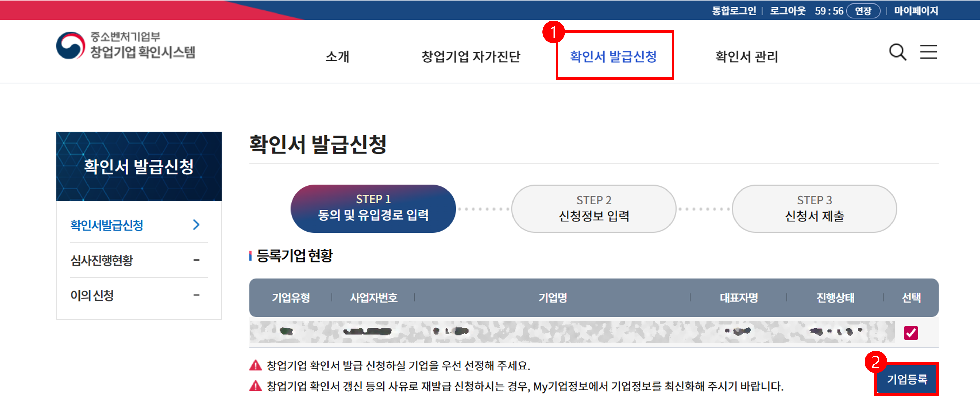
Task: Open the hamburger menu icon
Action: tap(928, 52)
